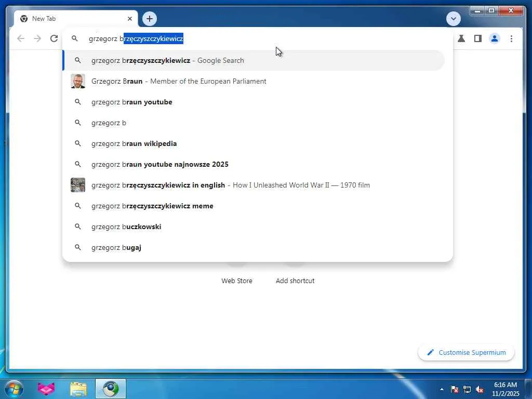532x399 pixels.
Task: Choose the plain 'grzegorz b' suggestion
Action: tap(254, 123)
